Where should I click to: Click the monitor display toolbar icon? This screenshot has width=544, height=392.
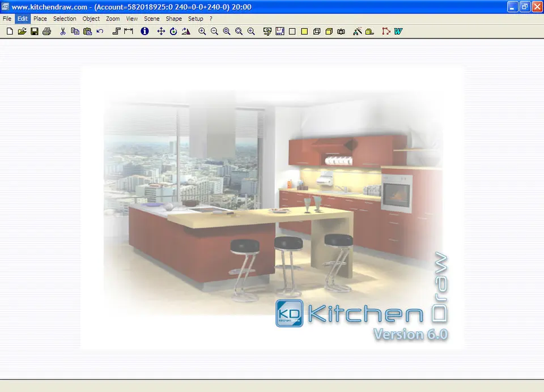267,32
